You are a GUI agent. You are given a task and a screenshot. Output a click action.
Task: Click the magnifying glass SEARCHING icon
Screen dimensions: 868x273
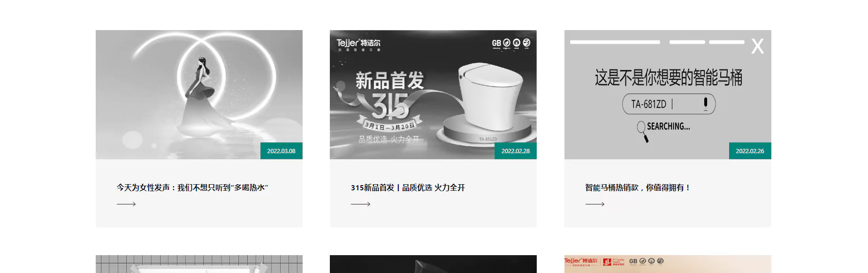[x=643, y=132]
